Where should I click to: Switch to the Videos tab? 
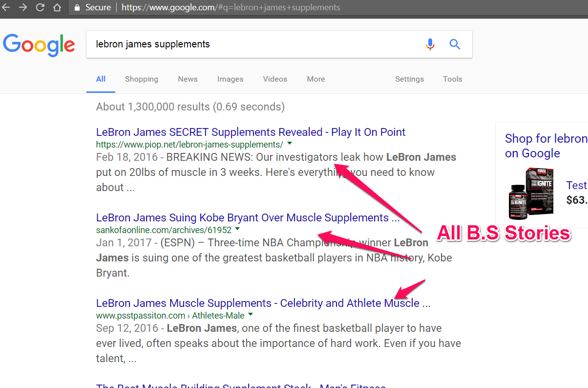(275, 79)
